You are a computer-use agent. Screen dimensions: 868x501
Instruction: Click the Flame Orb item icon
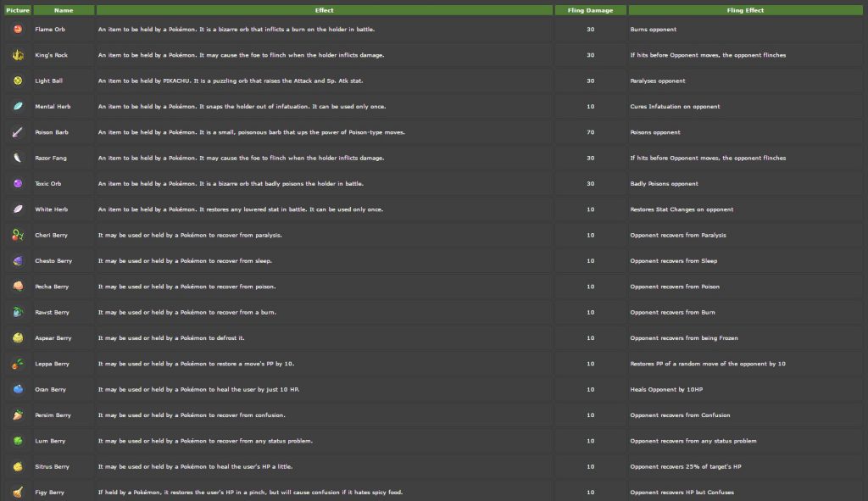(18, 30)
